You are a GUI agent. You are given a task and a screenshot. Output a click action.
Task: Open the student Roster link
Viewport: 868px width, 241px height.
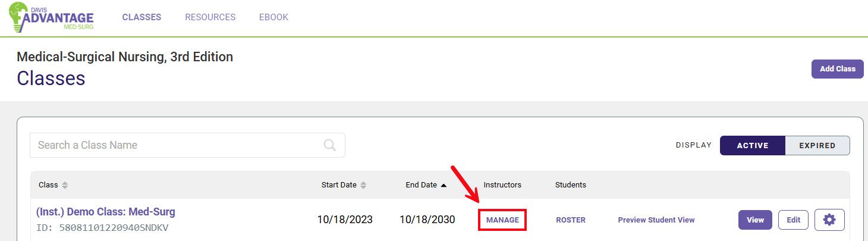(x=571, y=220)
